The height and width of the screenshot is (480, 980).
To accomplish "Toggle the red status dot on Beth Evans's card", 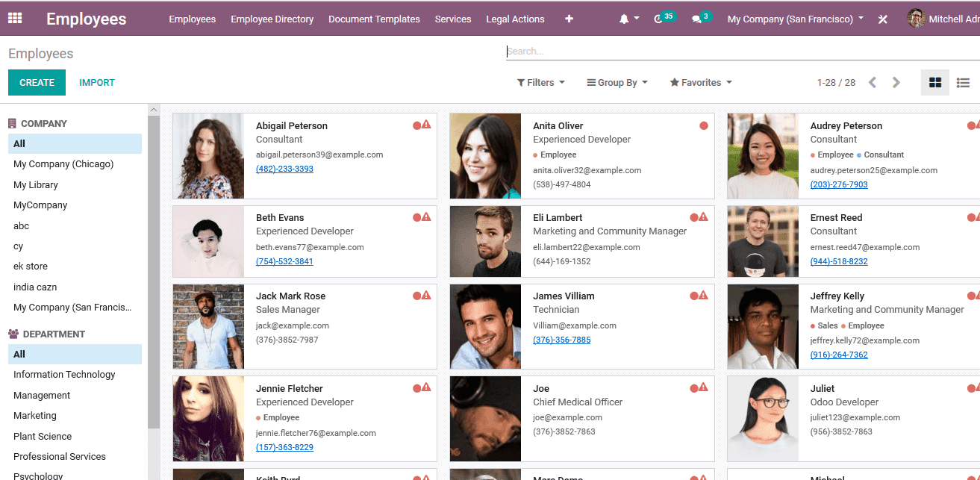I will 417,217.
